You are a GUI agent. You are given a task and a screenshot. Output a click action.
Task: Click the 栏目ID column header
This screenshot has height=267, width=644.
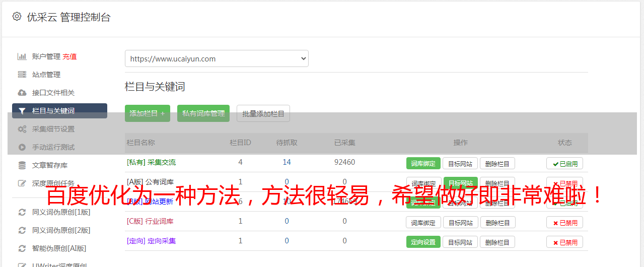(240, 143)
